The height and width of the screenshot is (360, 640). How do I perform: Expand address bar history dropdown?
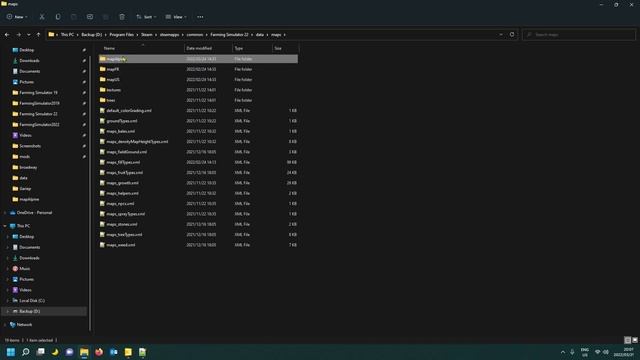click(501, 35)
